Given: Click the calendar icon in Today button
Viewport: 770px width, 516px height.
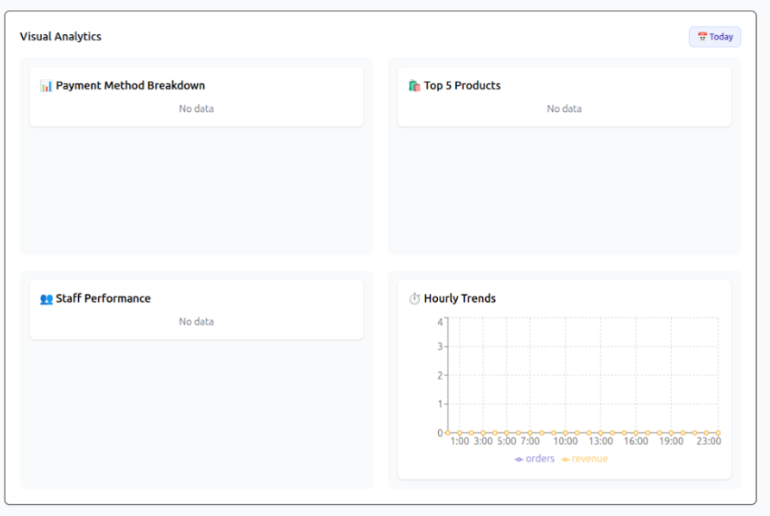Looking at the screenshot, I should pyautogui.click(x=702, y=37).
